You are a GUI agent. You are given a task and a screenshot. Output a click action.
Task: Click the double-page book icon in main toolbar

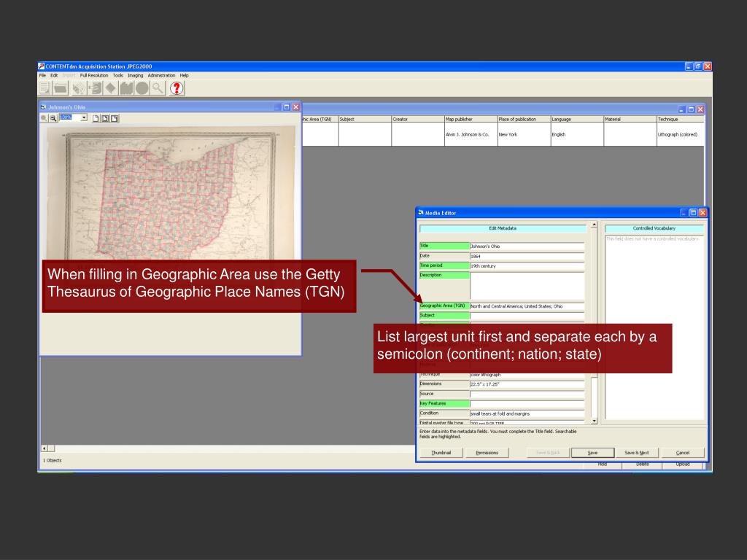point(126,88)
